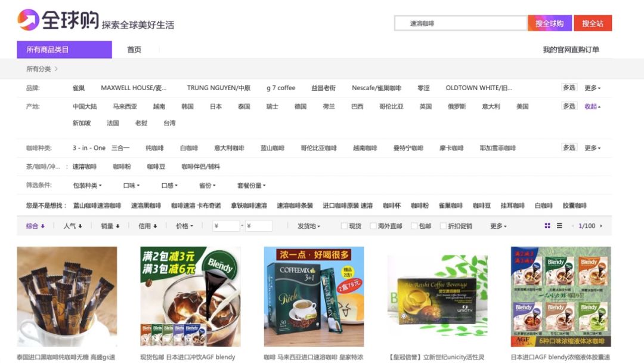Image resolution: width=644 pixels, height=363 pixels.
Task: Go to previous page arrow beside 1/100
Action: (573, 226)
